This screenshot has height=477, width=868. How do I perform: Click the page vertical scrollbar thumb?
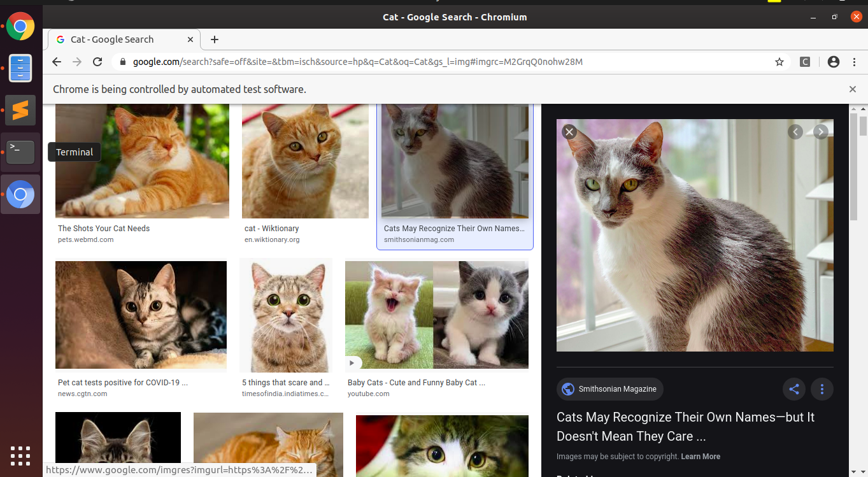(x=863, y=126)
